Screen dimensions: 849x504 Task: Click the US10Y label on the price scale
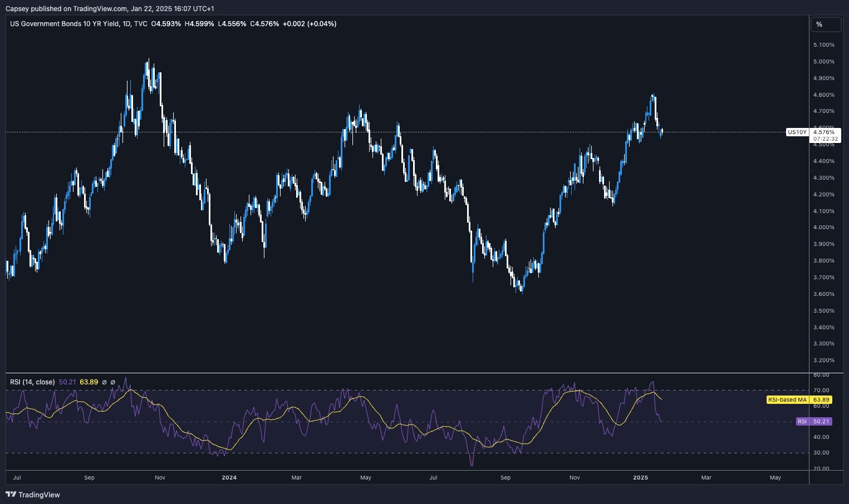797,132
